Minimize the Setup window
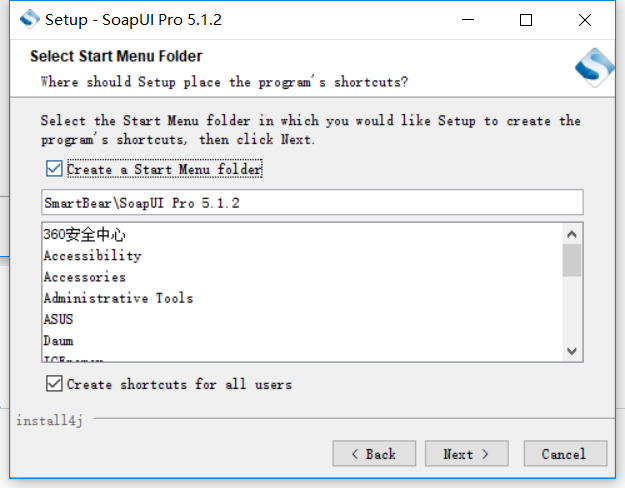This screenshot has width=625, height=488. pos(468,20)
